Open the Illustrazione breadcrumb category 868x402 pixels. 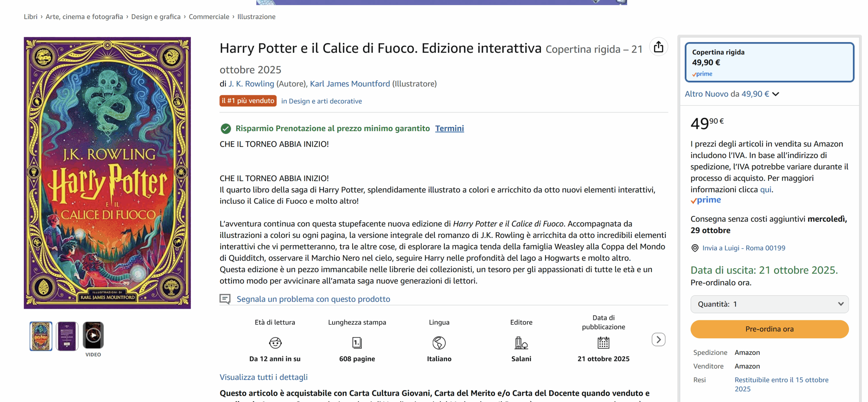(x=256, y=17)
